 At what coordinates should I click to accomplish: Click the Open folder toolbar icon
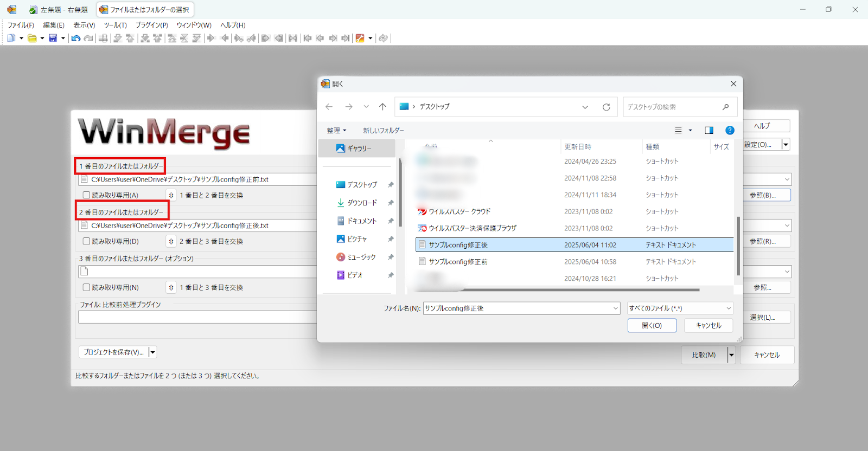[32, 38]
